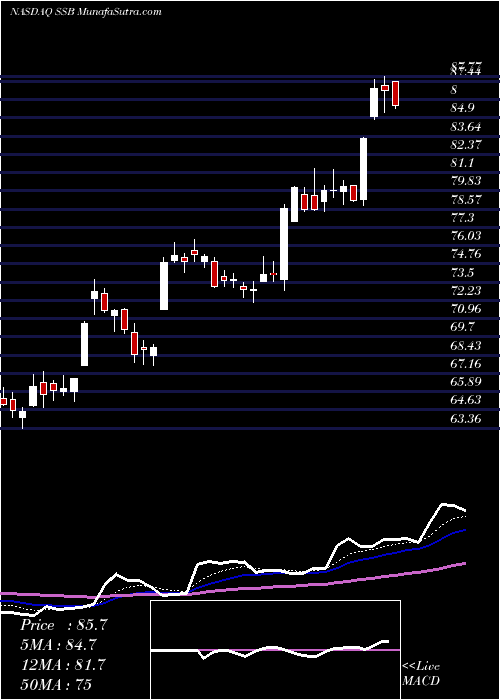Screen dimensions: 500x700
Task: Click the last red candlestick at chart top
Action: click(x=395, y=94)
